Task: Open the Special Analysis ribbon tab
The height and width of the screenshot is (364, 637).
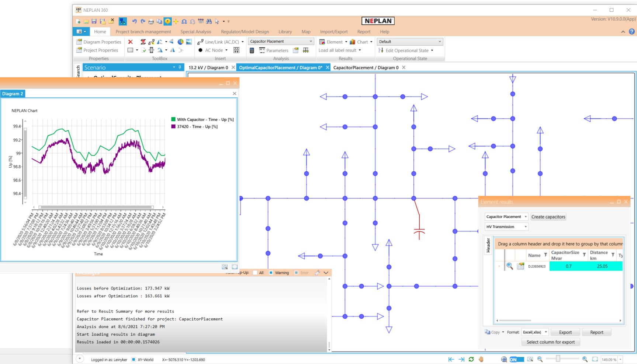Action: [x=196, y=32]
